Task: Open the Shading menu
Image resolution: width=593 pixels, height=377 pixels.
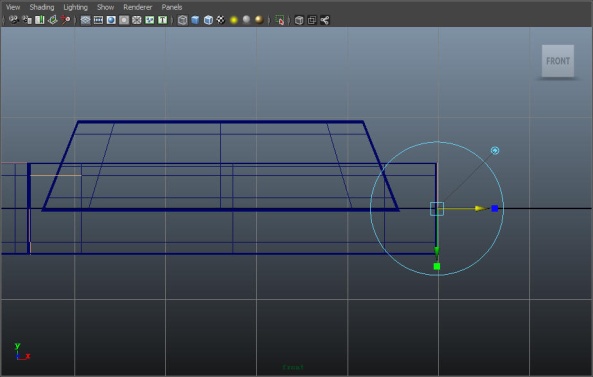Action: 42,7
